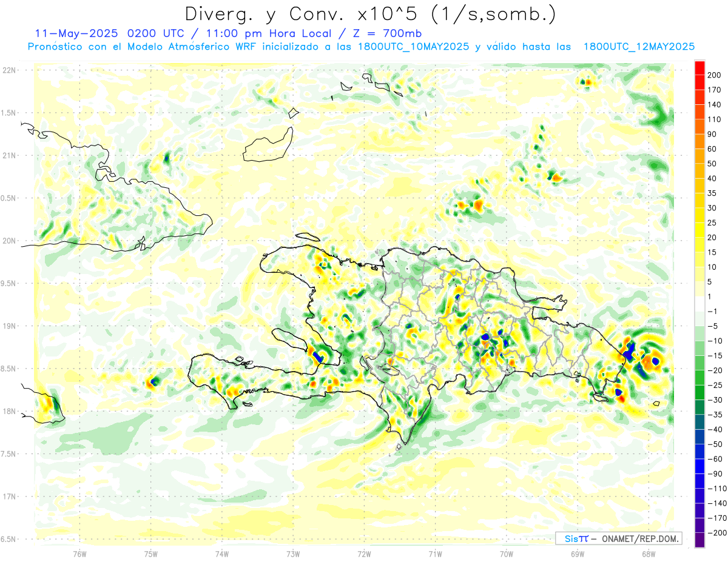
Task: Click colorbar value '140' in the red range
Action: click(x=714, y=105)
